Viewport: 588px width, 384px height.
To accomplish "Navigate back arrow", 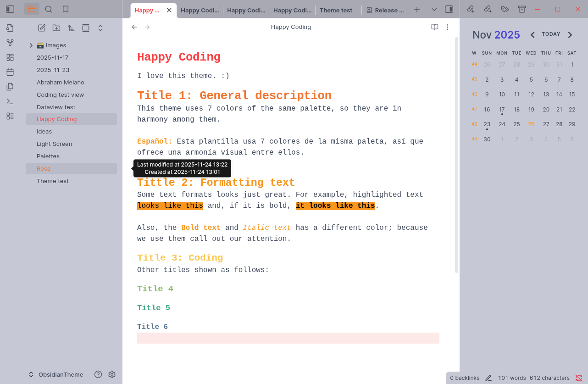I will (134, 27).
